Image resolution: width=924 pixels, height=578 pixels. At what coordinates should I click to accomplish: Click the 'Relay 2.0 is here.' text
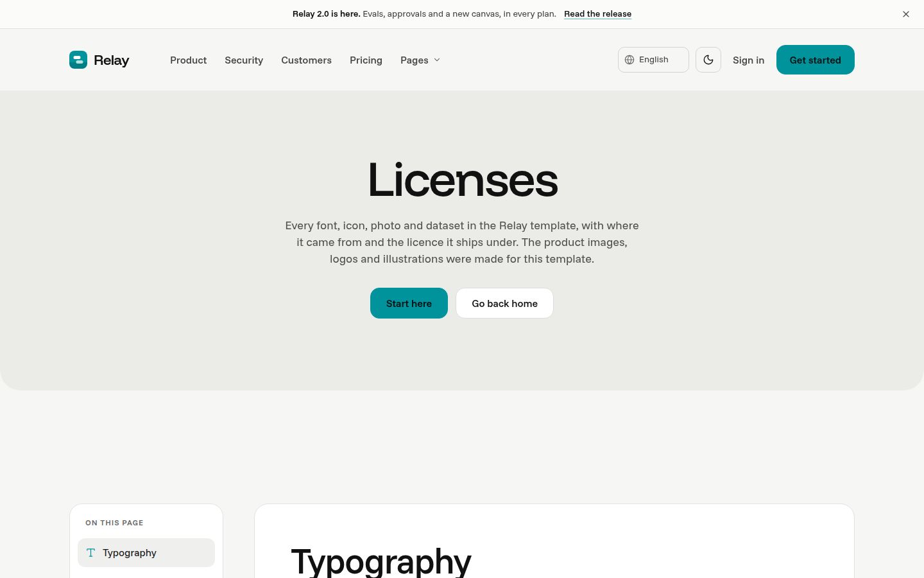tap(326, 13)
